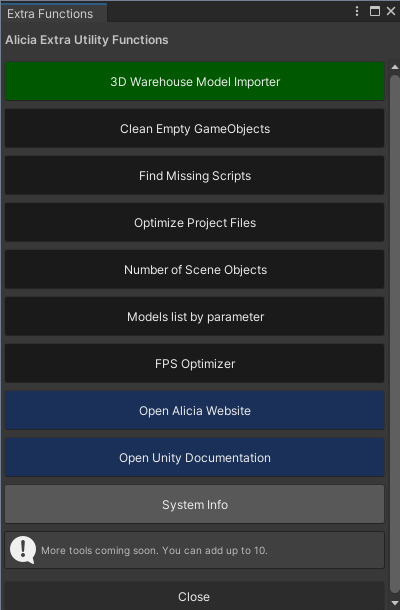The height and width of the screenshot is (610, 400).
Task: Open Unity Documentation link button
Action: coord(195,458)
